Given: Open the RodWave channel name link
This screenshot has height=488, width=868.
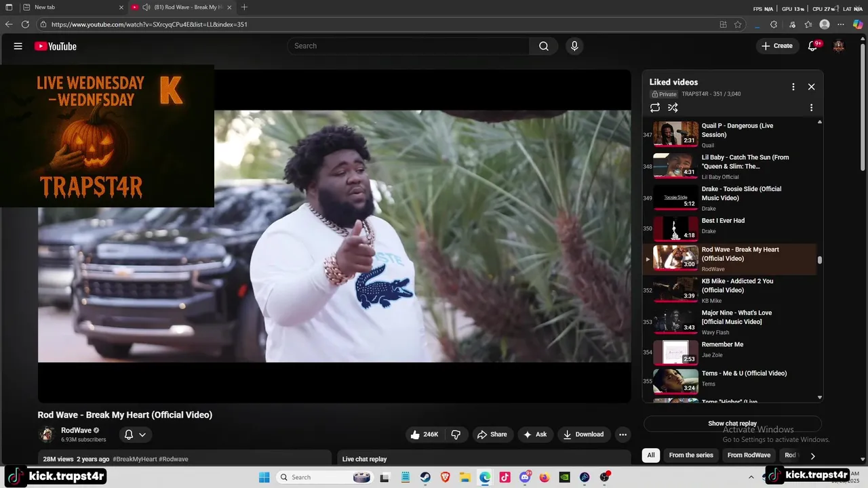Looking at the screenshot, I should coord(76,430).
